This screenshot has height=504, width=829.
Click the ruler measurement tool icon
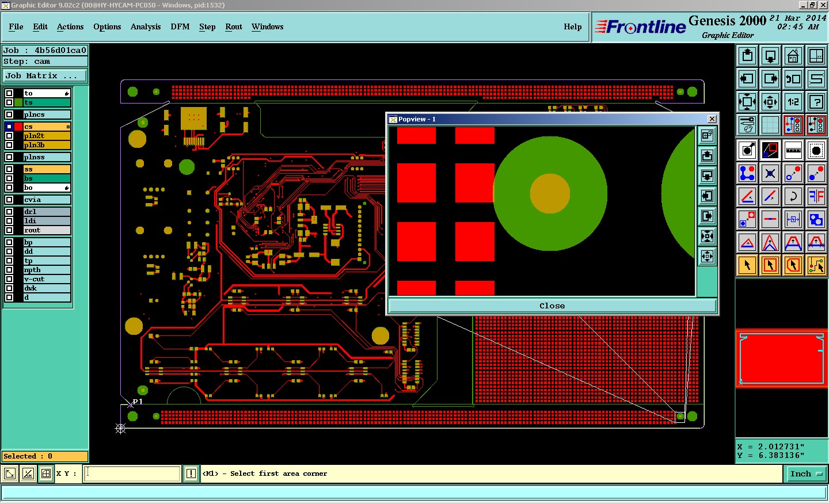(793, 151)
